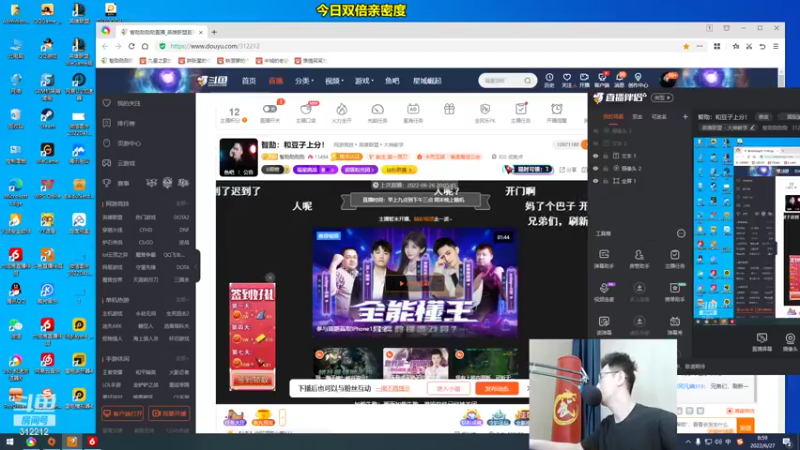Screen dimensions: 800x450
Task: Click 进入小组 button in bottom banner
Action: click(448, 389)
